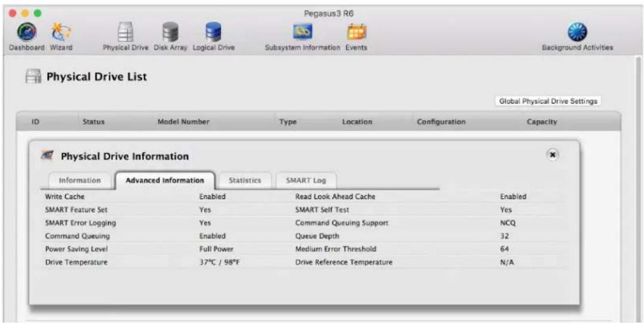Click the Drive Reference Temperature label
The width and height of the screenshot is (644, 323).
click(x=344, y=262)
